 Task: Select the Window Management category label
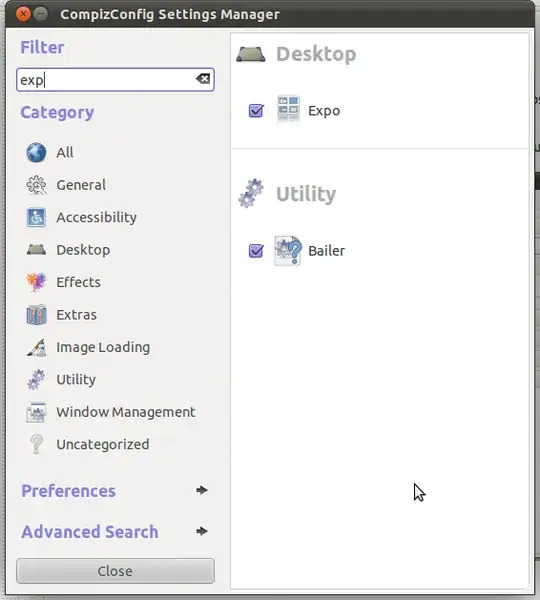(126, 412)
